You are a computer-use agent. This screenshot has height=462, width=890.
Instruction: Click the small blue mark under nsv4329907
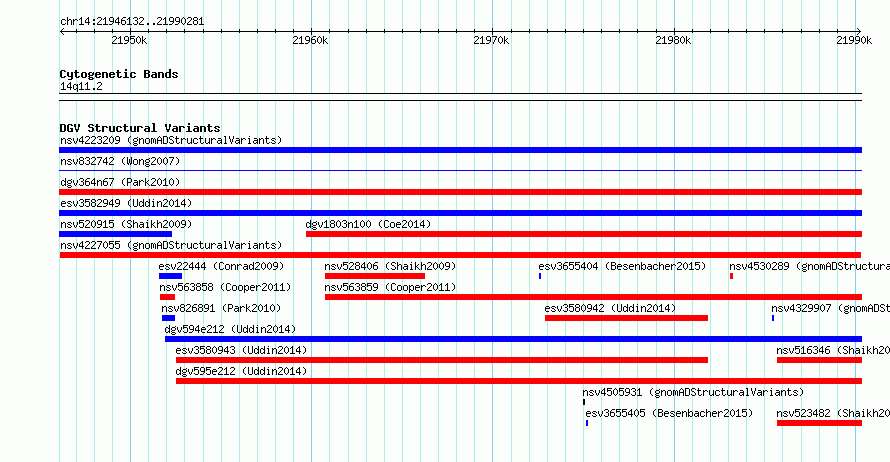(773, 318)
